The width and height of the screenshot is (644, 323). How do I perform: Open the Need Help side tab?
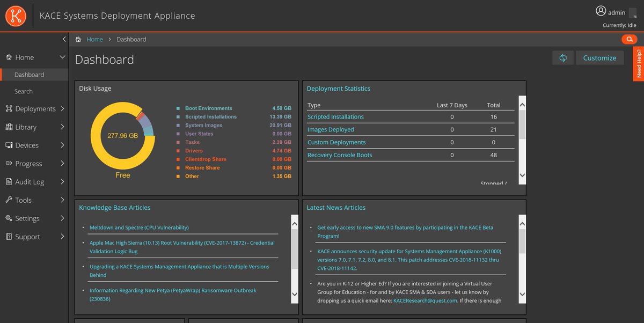click(x=639, y=64)
